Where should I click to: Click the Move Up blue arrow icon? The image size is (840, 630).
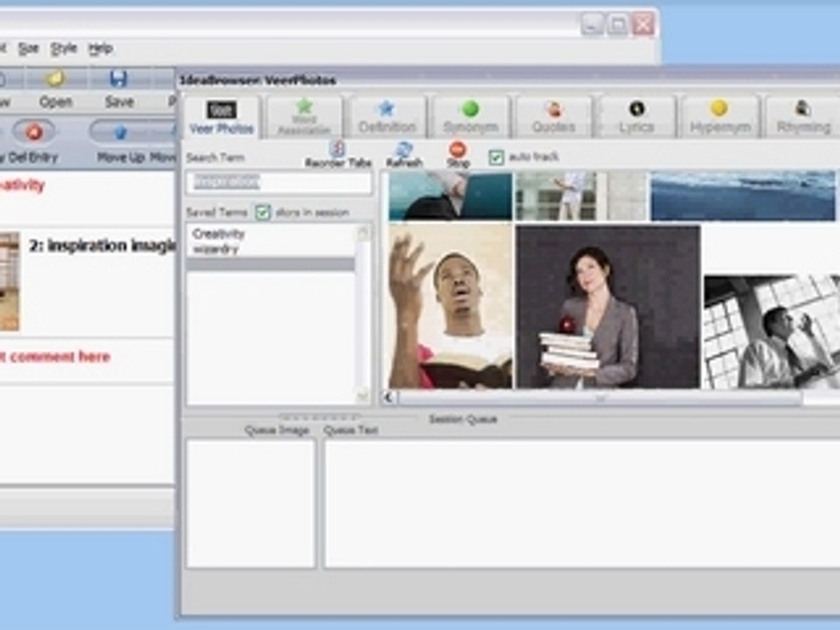(121, 132)
